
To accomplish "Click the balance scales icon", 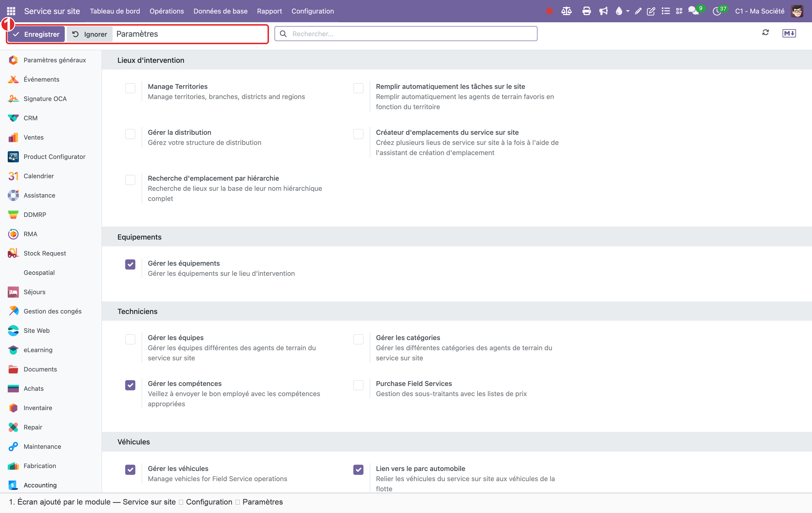I will [566, 11].
